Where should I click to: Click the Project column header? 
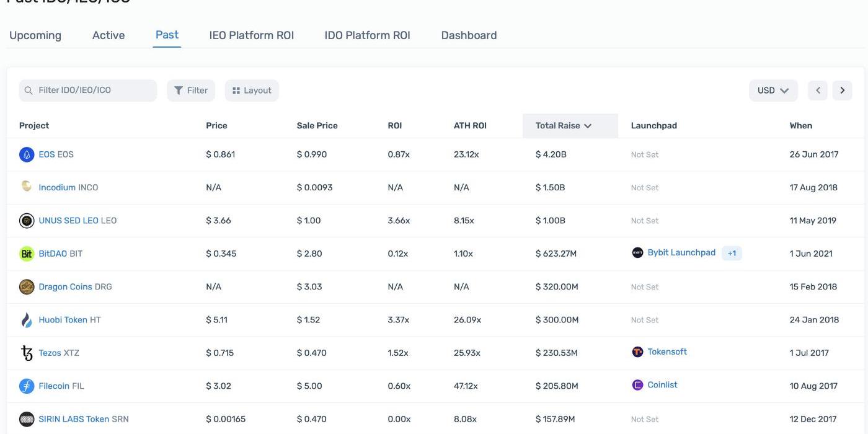coord(34,126)
